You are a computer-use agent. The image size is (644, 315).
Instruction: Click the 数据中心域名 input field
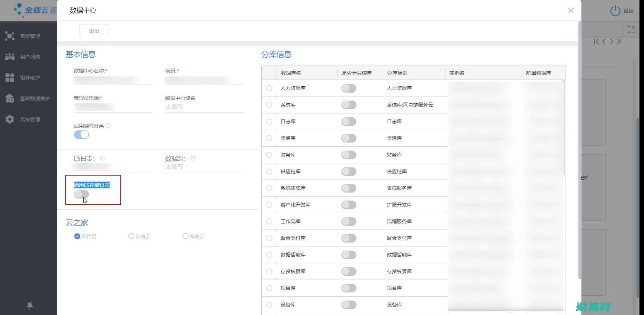point(204,107)
